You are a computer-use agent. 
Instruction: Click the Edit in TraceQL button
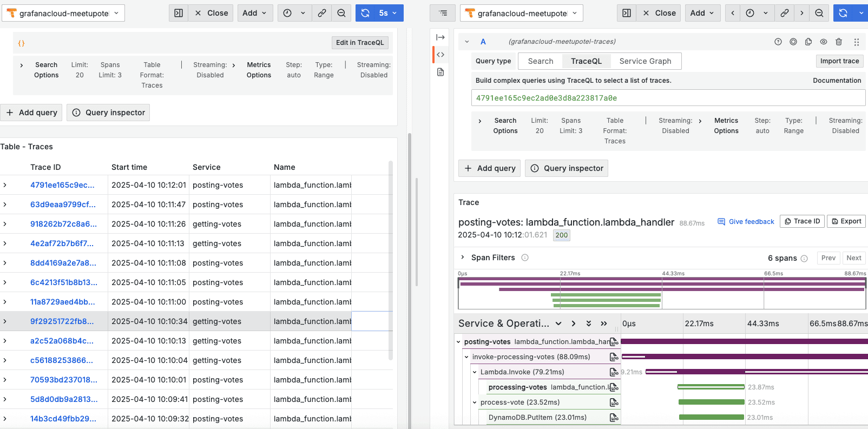click(359, 43)
